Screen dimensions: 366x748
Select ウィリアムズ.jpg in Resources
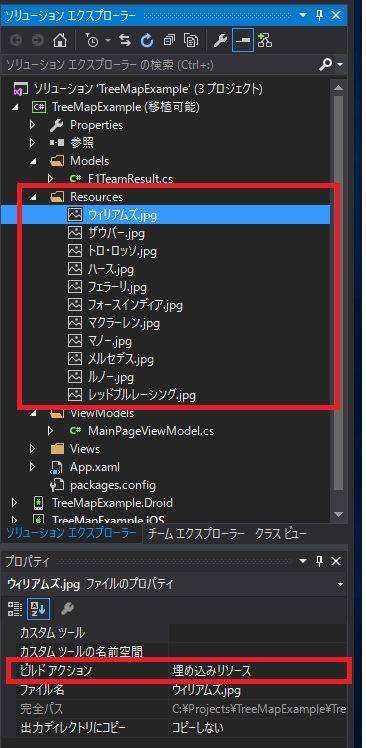click(122, 215)
